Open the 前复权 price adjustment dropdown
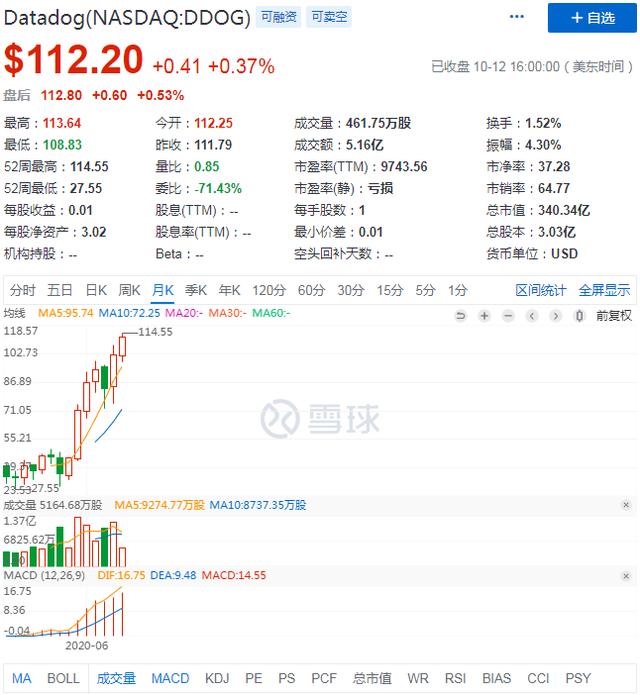Image resolution: width=640 pixels, height=695 pixels. coord(613,316)
